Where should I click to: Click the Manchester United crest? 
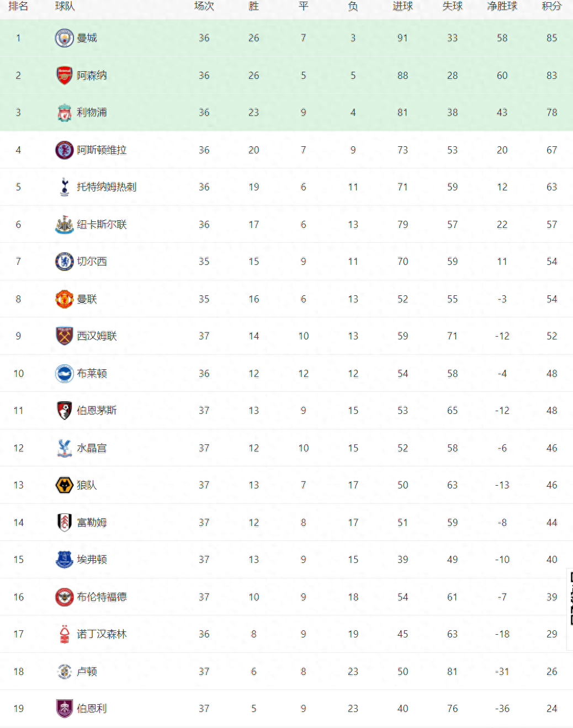(65, 299)
